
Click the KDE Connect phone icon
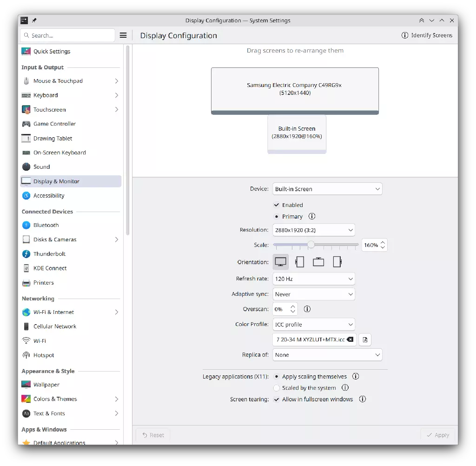coord(26,268)
